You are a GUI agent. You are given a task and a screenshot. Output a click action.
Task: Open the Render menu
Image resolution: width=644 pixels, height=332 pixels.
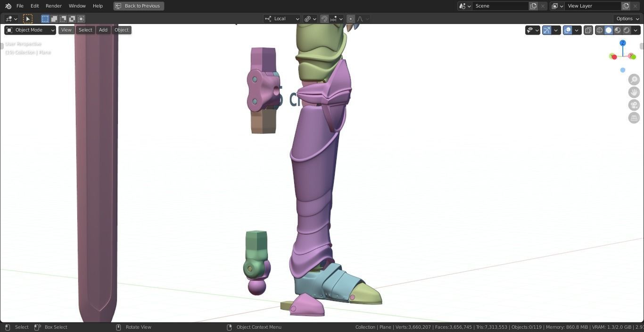(x=54, y=6)
